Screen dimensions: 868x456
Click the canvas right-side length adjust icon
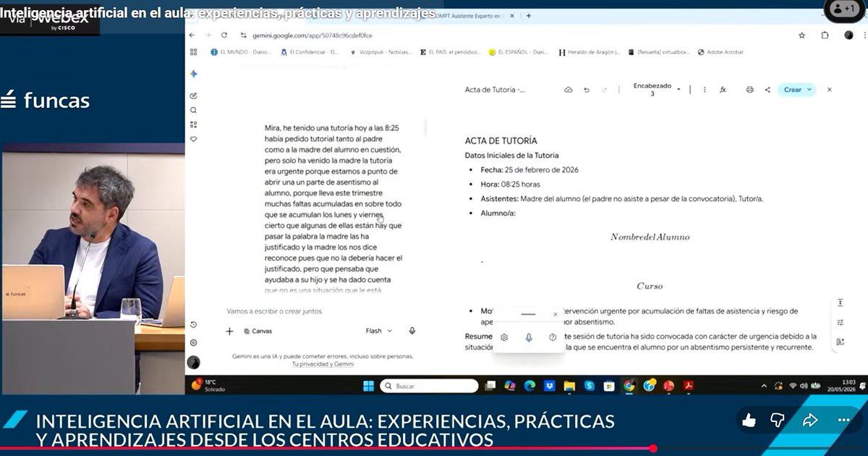coord(840,303)
